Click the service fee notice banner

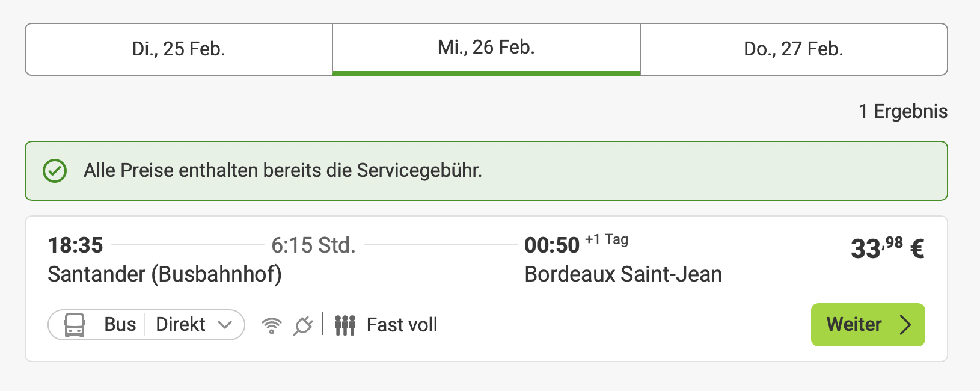486,171
